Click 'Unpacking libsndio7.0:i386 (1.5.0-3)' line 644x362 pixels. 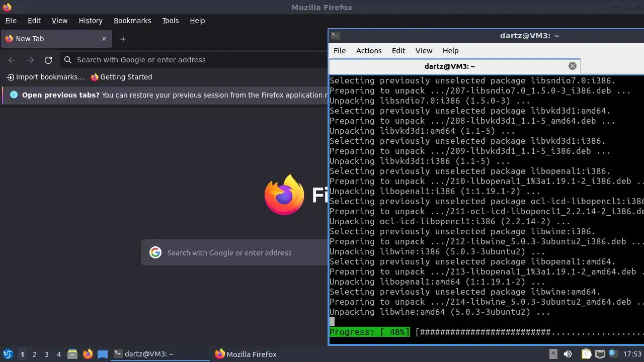(x=430, y=101)
